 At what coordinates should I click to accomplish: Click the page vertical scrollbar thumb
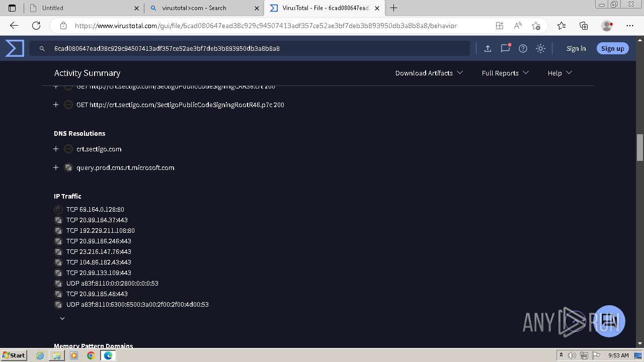click(640, 147)
